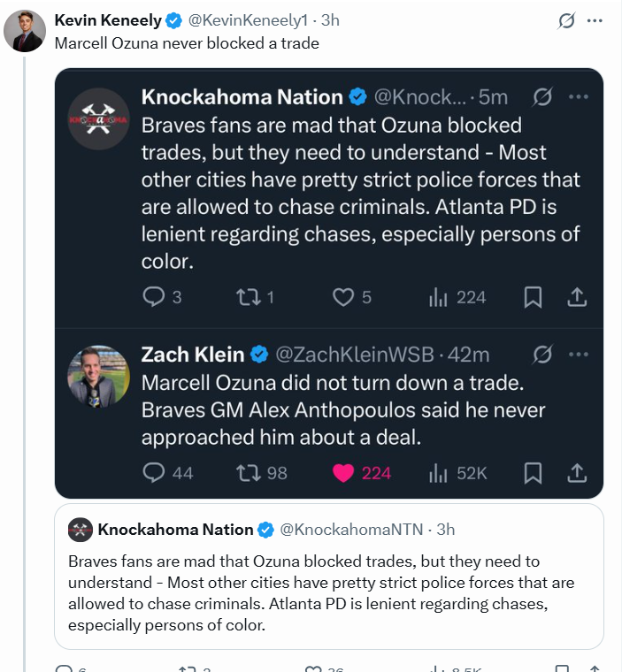
Task: Like the Knockahoma Nation tweet with 5 likes
Action: click(x=352, y=297)
